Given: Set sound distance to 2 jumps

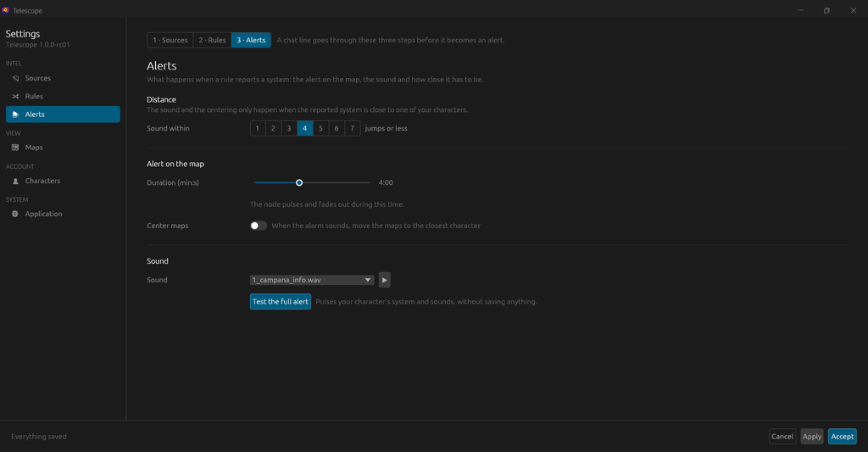Looking at the screenshot, I should [273, 128].
